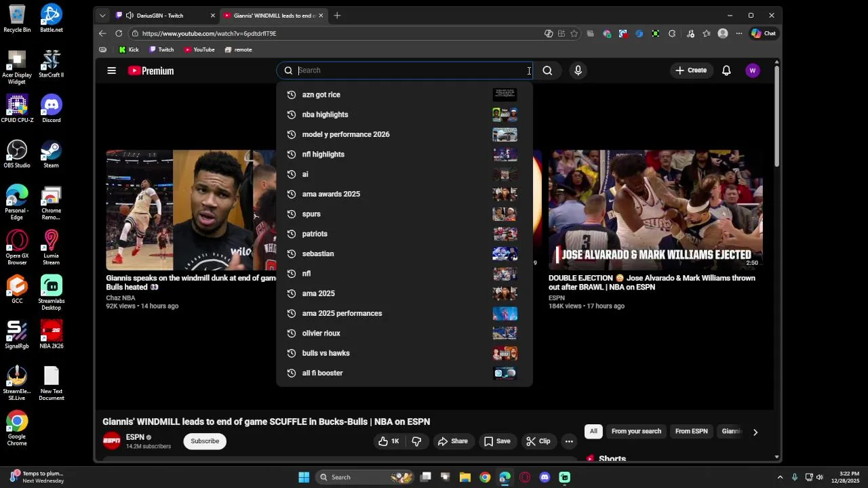Open YouTube notifications bell
This screenshot has width=868, height=488.
pos(726,70)
